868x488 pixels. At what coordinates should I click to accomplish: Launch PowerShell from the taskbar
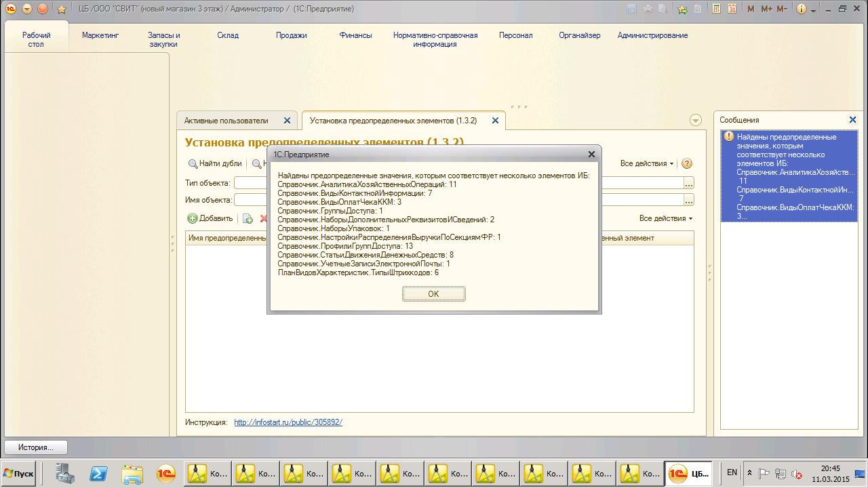point(98,474)
